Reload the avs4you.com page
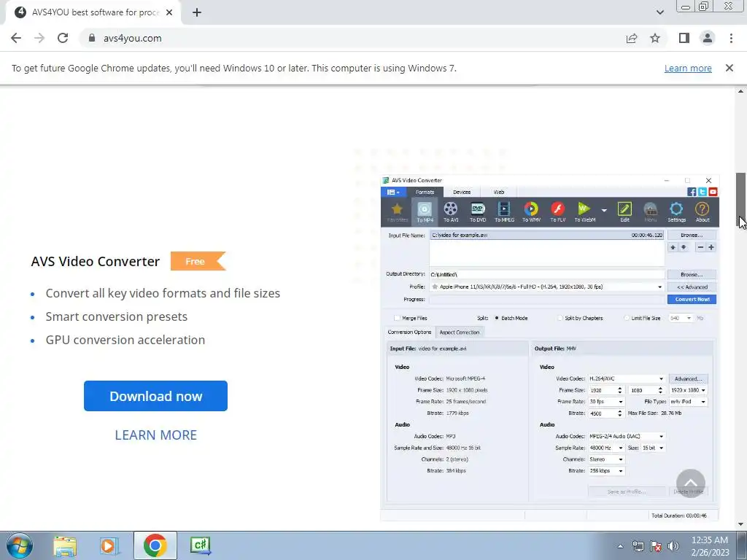747x560 pixels. pyautogui.click(x=63, y=38)
